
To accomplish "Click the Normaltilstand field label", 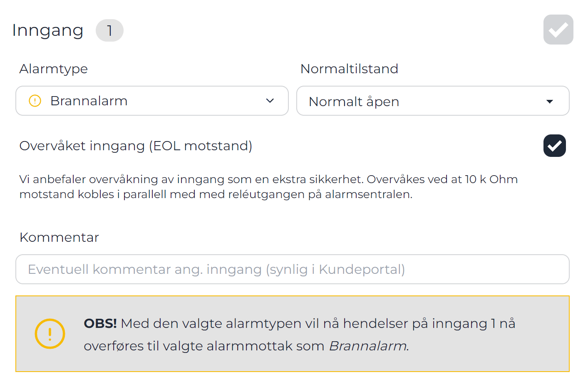I will point(349,69).
